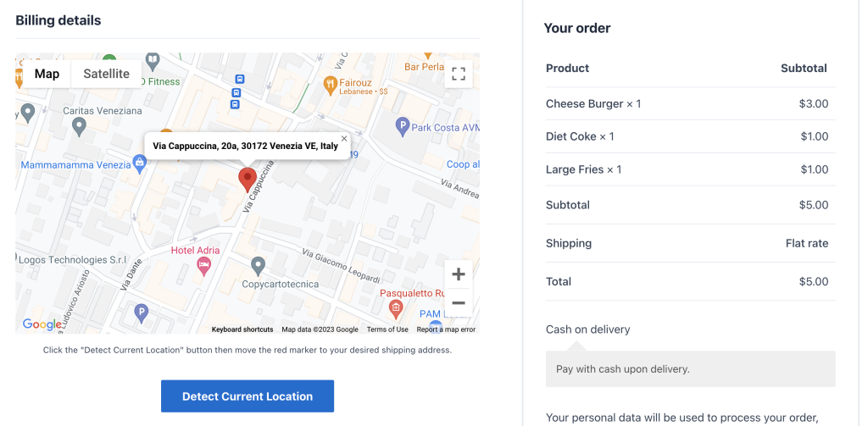Switch to Satellite map view
Image resolution: width=868 pixels, height=426 pixels.
pos(106,74)
